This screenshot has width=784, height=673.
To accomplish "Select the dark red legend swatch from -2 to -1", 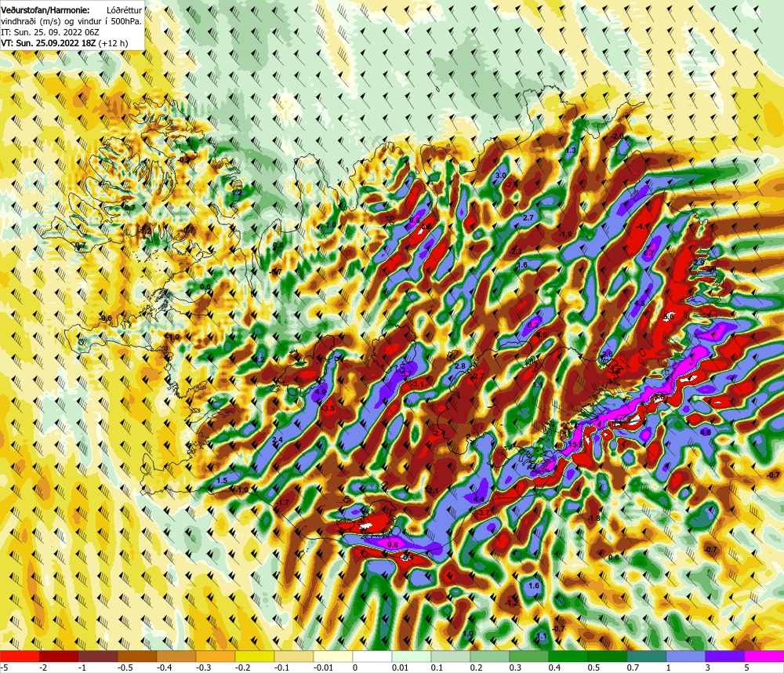I will (x=59, y=656).
